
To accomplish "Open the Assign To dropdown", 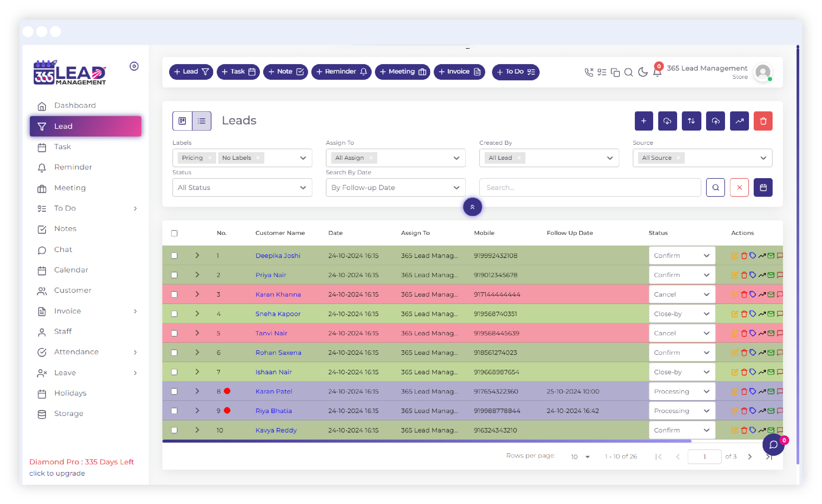I will coord(395,158).
